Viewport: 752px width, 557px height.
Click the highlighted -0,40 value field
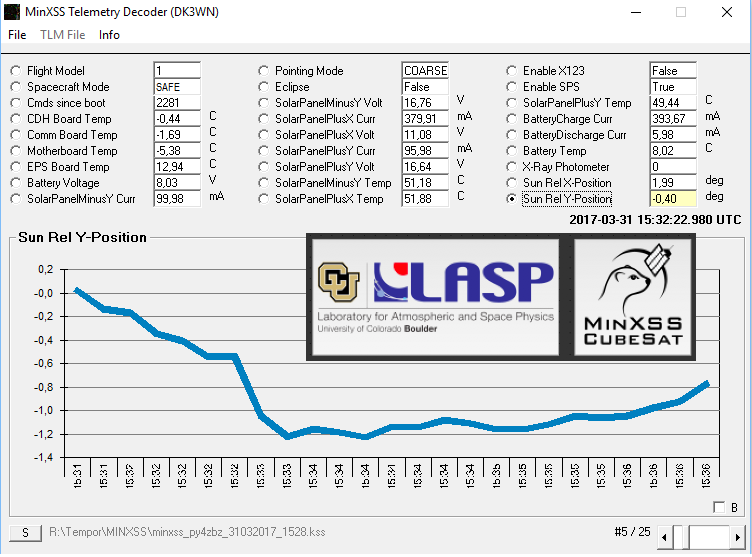pyautogui.click(x=673, y=199)
